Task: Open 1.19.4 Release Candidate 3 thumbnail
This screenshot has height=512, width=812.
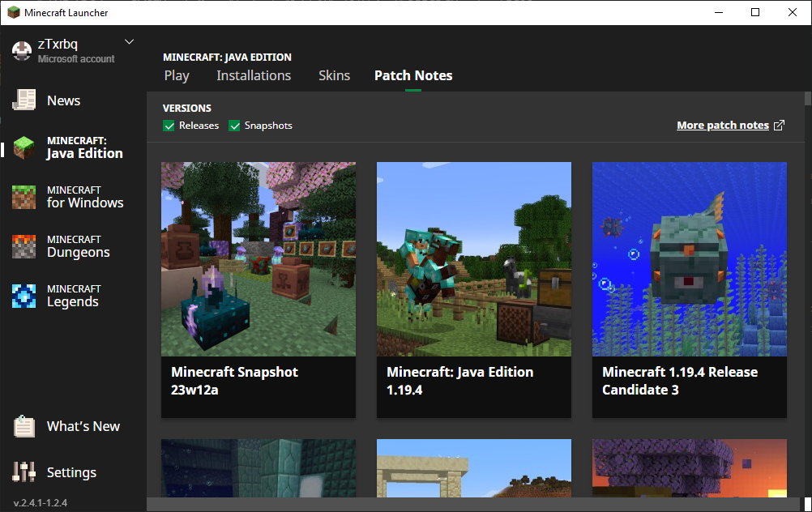Action: point(690,259)
